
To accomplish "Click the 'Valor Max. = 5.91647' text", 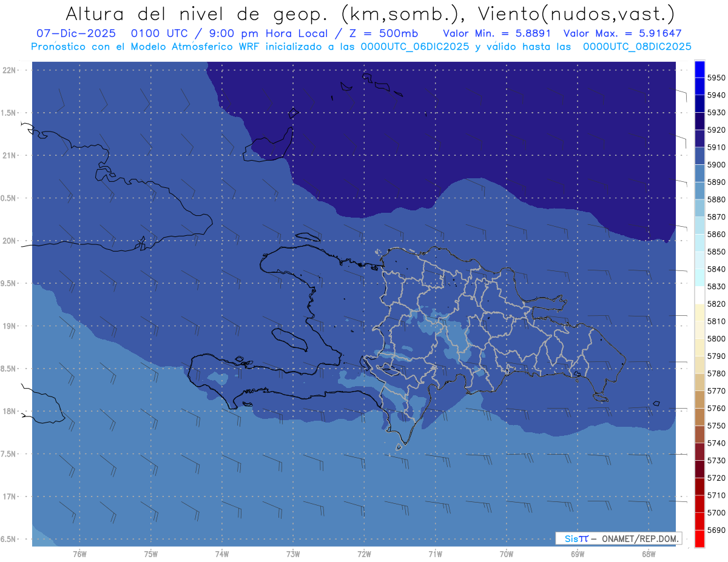I will [622, 33].
